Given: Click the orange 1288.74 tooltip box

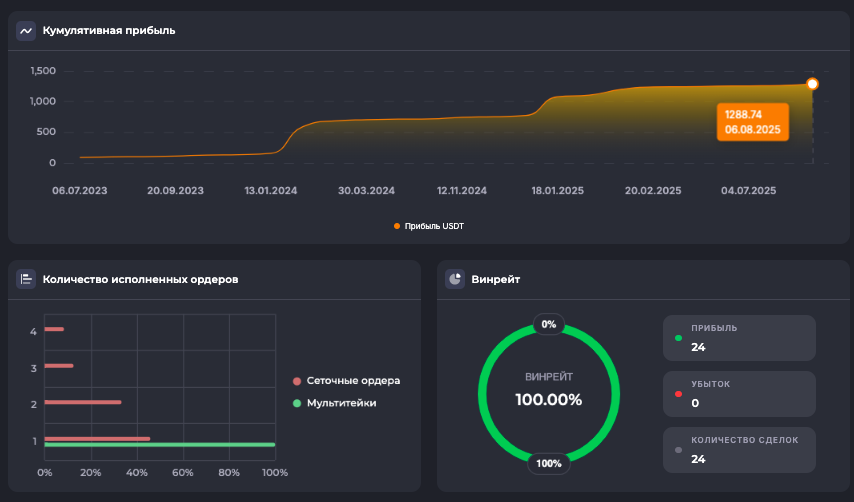Looking at the screenshot, I should [x=753, y=122].
